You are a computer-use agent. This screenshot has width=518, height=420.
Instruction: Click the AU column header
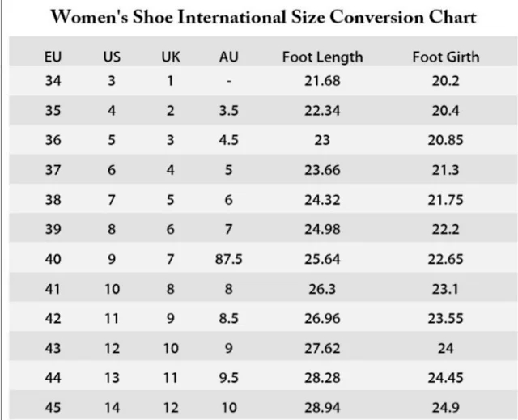[x=228, y=57]
